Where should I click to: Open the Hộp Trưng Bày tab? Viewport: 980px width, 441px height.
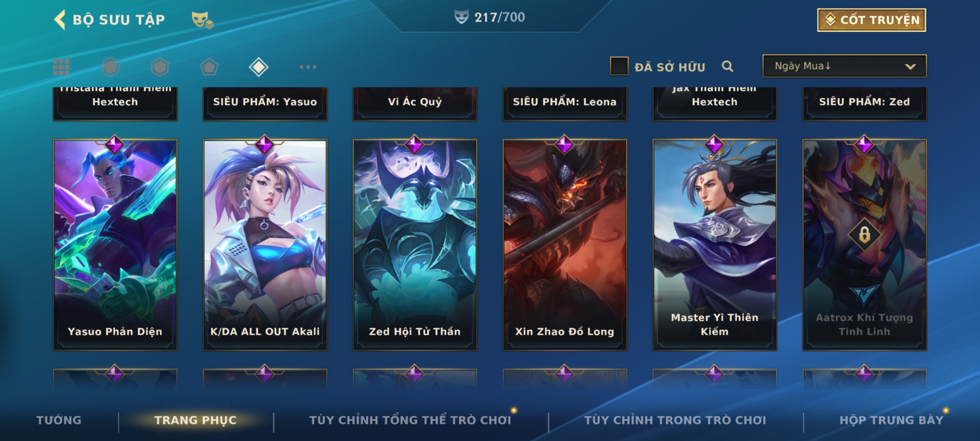(x=891, y=420)
